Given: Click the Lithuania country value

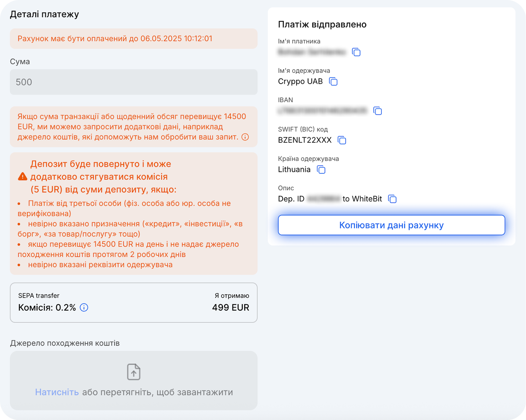Looking at the screenshot, I should 294,170.
